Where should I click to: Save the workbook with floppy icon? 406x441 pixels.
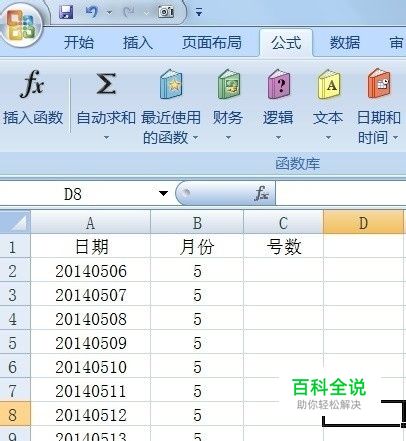[66, 12]
